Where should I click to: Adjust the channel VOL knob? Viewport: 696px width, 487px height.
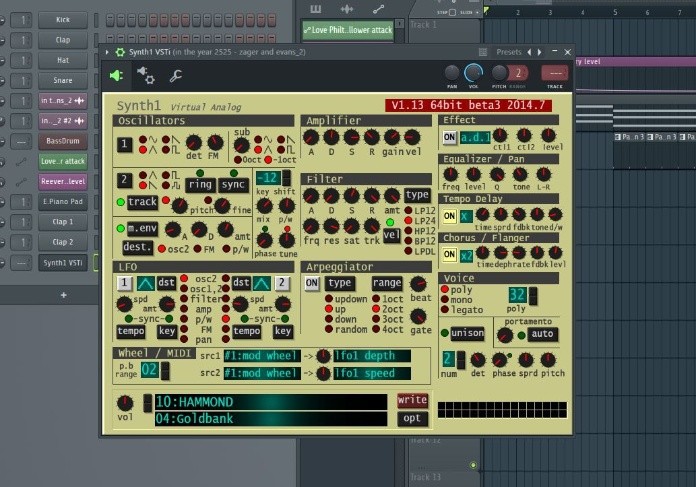[x=473, y=72]
